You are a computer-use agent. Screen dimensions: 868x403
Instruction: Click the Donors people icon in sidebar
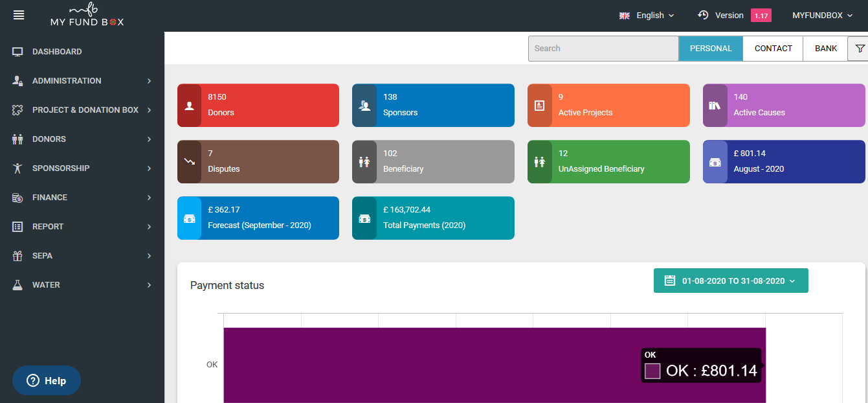(17, 139)
